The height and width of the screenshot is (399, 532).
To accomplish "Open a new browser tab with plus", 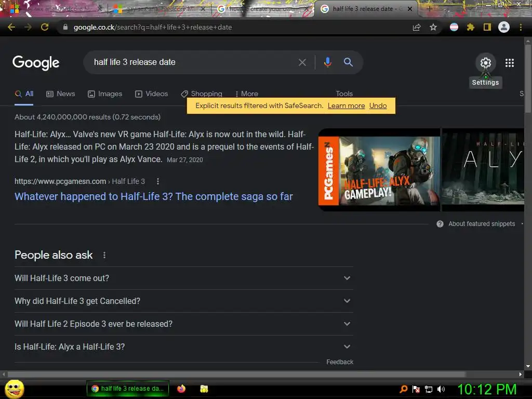I will pyautogui.click(x=429, y=9).
